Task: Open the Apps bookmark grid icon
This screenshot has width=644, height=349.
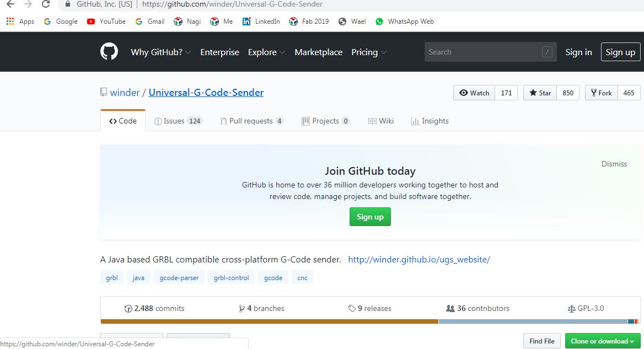Action: coord(10,22)
